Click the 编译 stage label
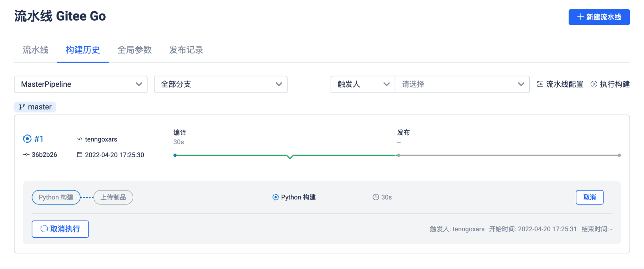 [180, 133]
